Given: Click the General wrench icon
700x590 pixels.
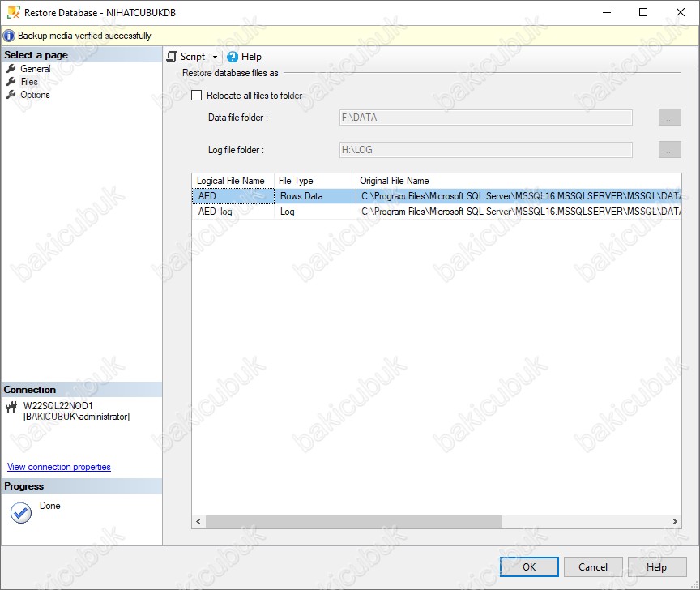Looking at the screenshot, I should coord(11,69).
